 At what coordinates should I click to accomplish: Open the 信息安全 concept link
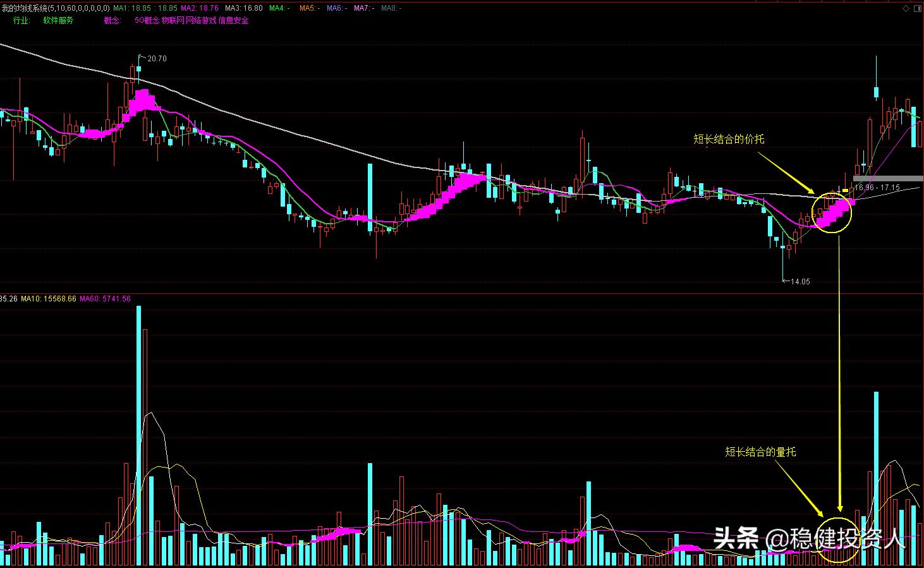point(234,20)
